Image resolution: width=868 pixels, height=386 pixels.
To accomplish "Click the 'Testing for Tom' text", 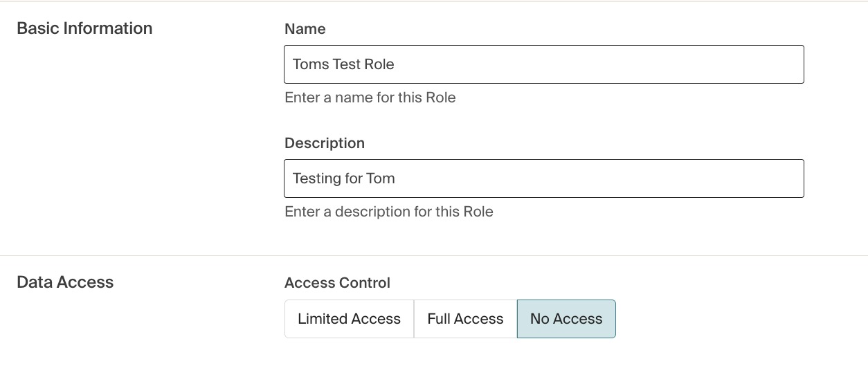I will 343,178.
